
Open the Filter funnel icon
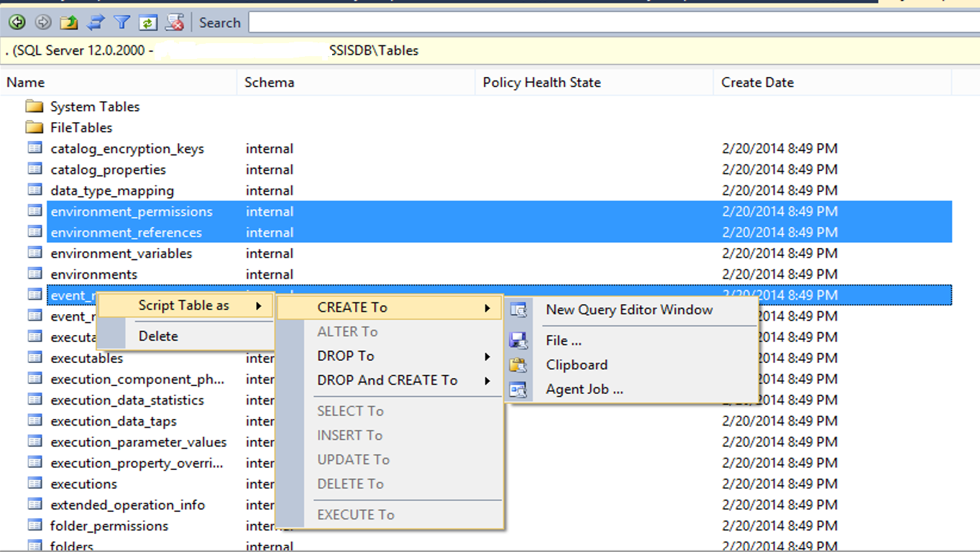click(122, 22)
